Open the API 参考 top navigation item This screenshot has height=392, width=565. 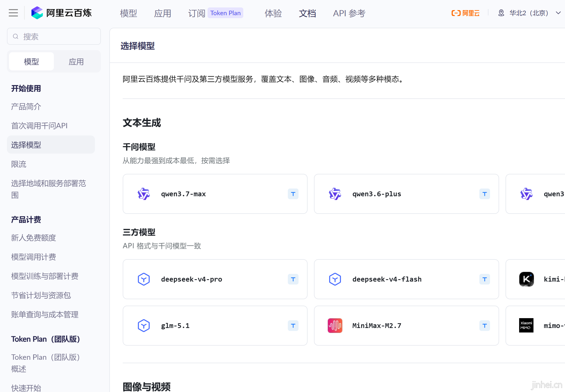pos(349,13)
